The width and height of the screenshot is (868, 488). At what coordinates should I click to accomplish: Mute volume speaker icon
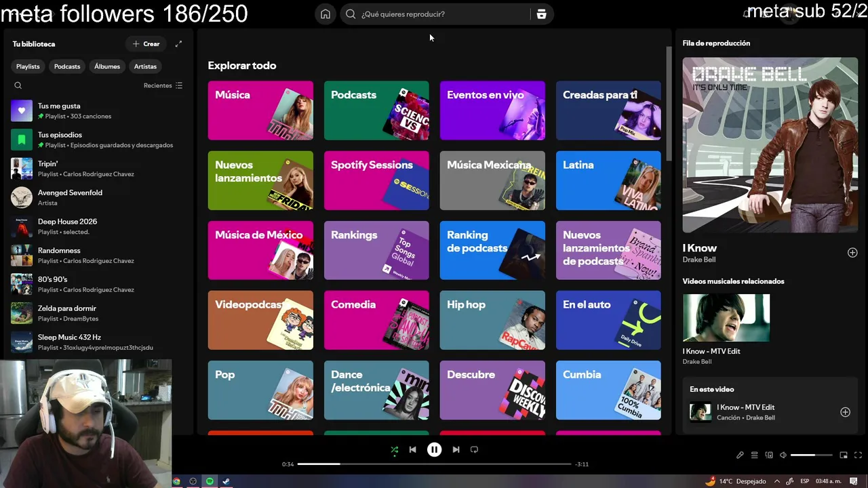click(783, 455)
